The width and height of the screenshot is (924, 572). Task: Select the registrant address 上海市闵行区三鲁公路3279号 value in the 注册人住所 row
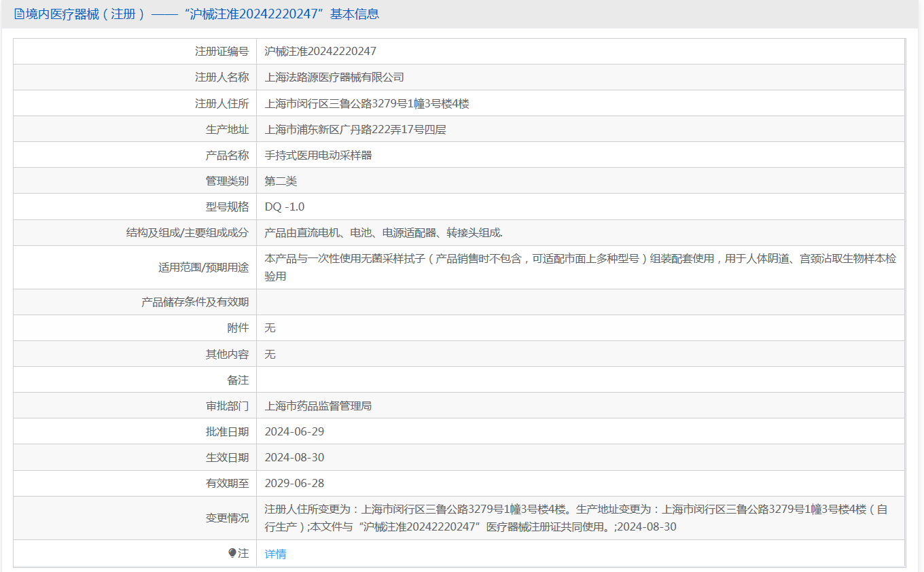[x=367, y=103]
